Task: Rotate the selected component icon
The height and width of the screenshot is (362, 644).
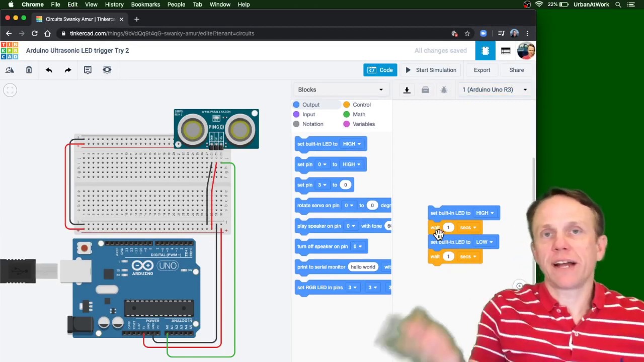Action: (10, 70)
